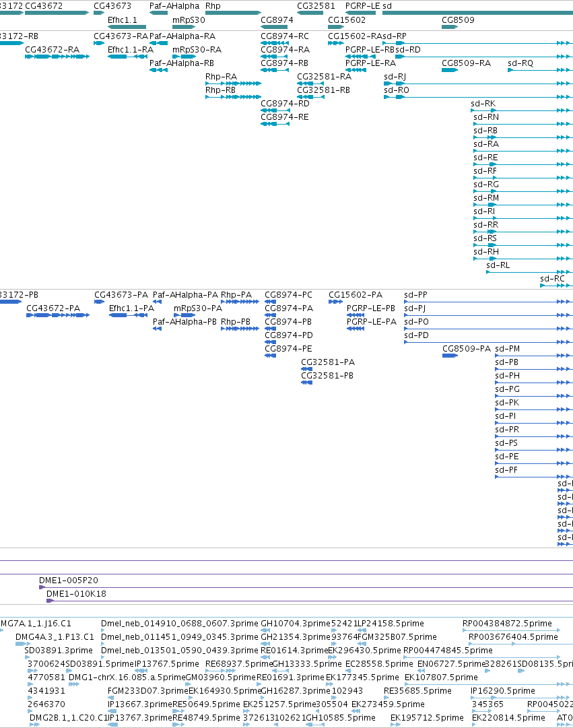573x728 pixels.
Task: Select transcript sd-RC
Action: [553, 279]
